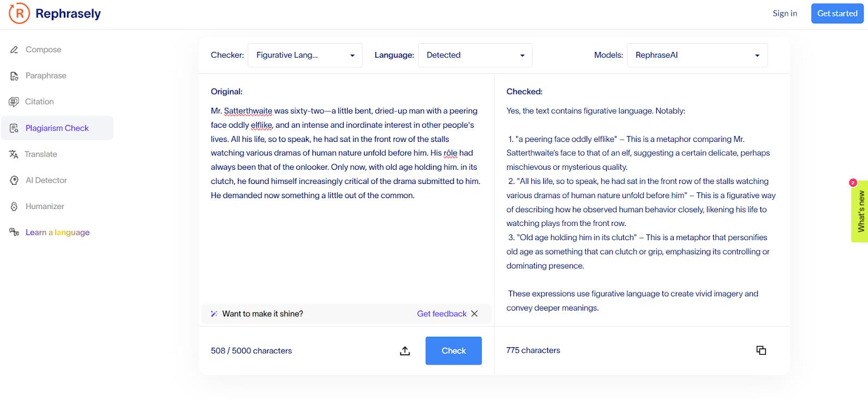
Task: Click the Rephrasely brand name
Action: pos(68,14)
